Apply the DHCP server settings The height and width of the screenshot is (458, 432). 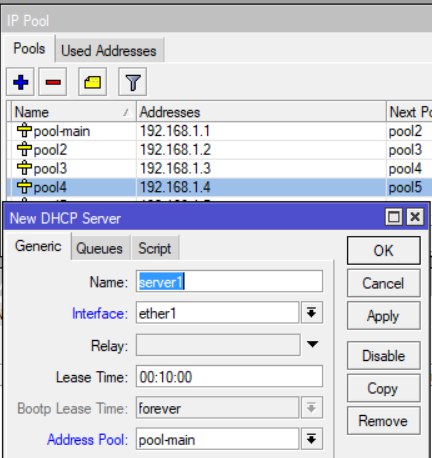tap(383, 316)
